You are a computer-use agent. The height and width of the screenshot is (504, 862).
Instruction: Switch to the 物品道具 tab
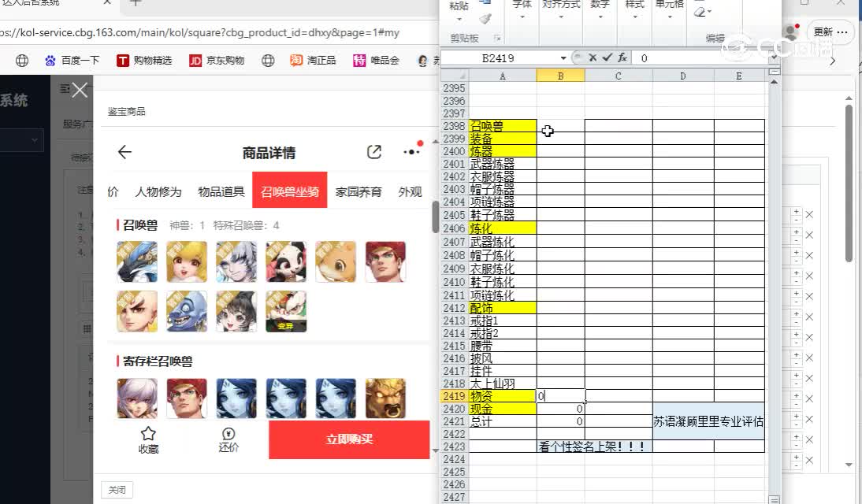tap(221, 191)
